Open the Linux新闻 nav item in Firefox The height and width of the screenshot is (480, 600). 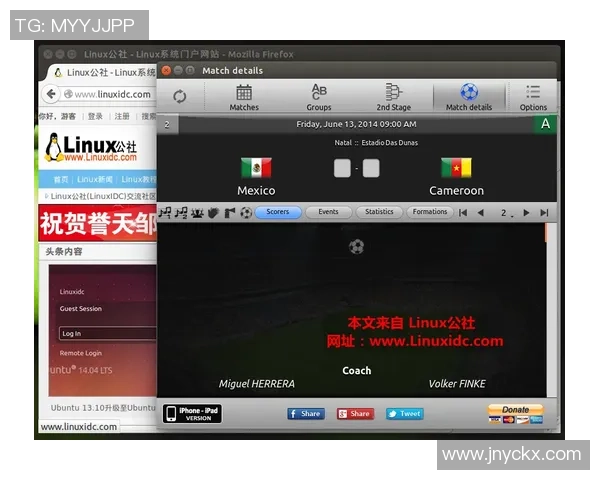[x=95, y=180]
